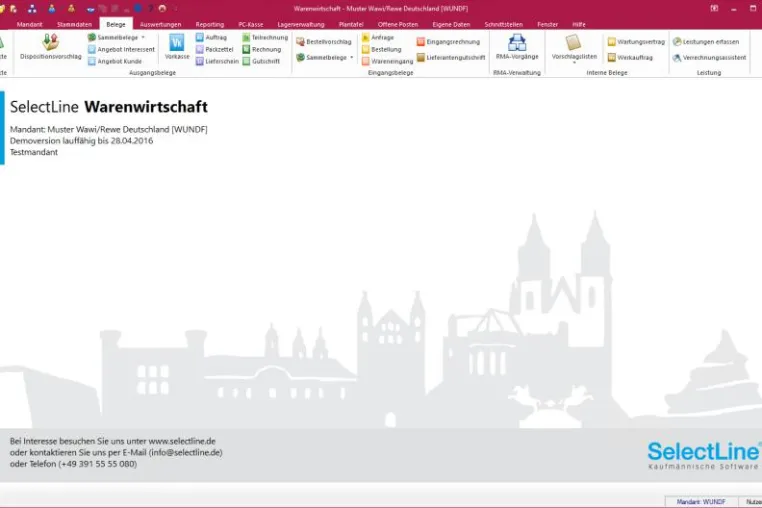Open Leistungen erfassen
762x508 pixels.
click(706, 42)
